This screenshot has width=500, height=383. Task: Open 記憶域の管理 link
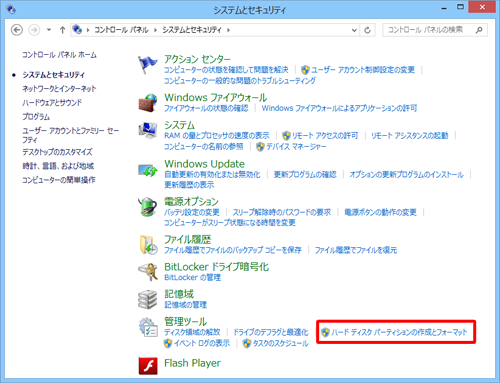(x=185, y=305)
